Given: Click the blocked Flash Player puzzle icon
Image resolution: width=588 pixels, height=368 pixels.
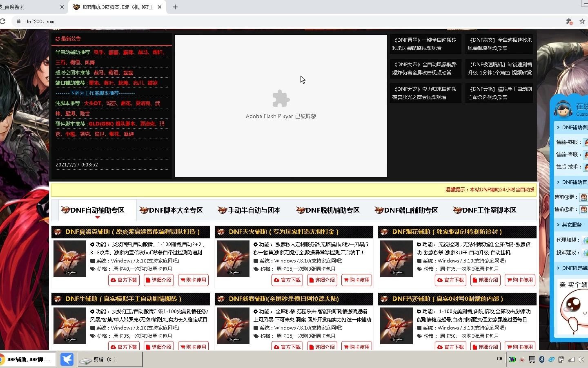Looking at the screenshot, I should [x=281, y=99].
